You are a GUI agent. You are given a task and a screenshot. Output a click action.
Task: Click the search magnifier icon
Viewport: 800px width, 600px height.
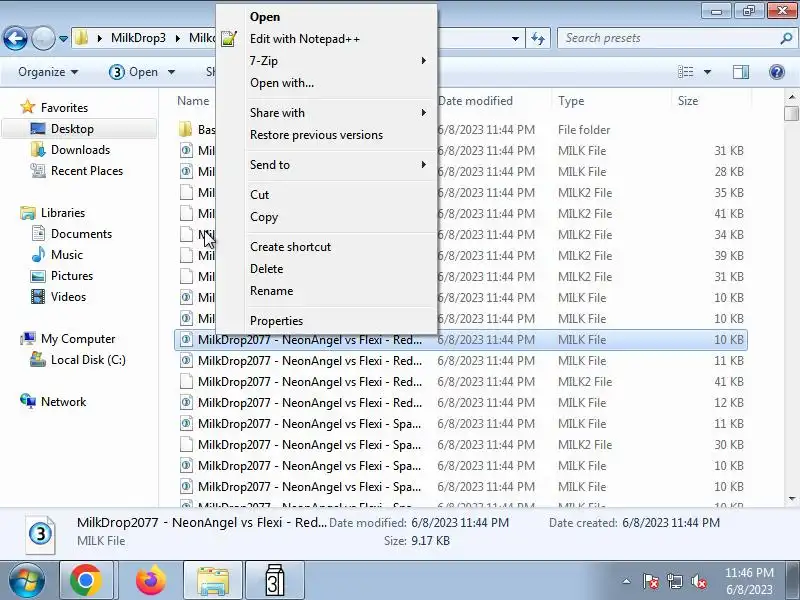coord(786,38)
